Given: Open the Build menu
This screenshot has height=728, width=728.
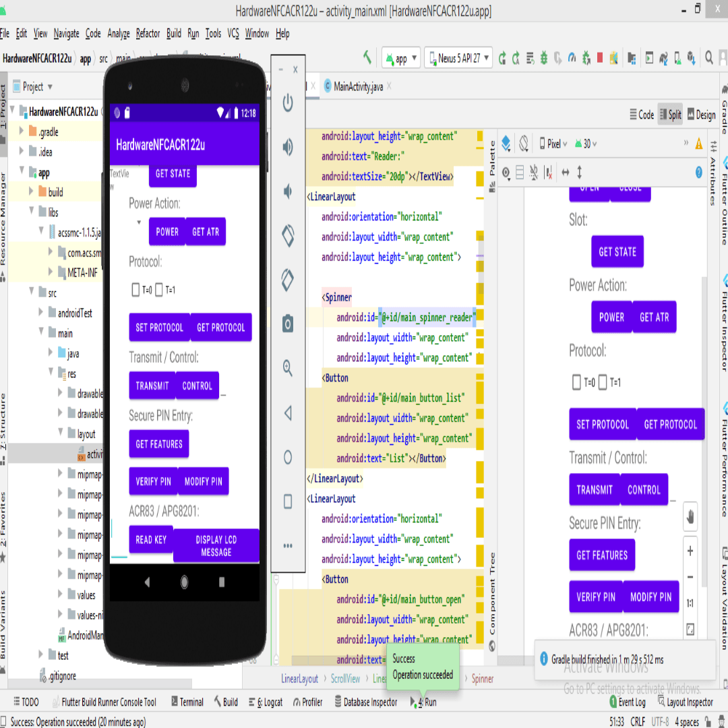Looking at the screenshot, I should [x=174, y=33].
